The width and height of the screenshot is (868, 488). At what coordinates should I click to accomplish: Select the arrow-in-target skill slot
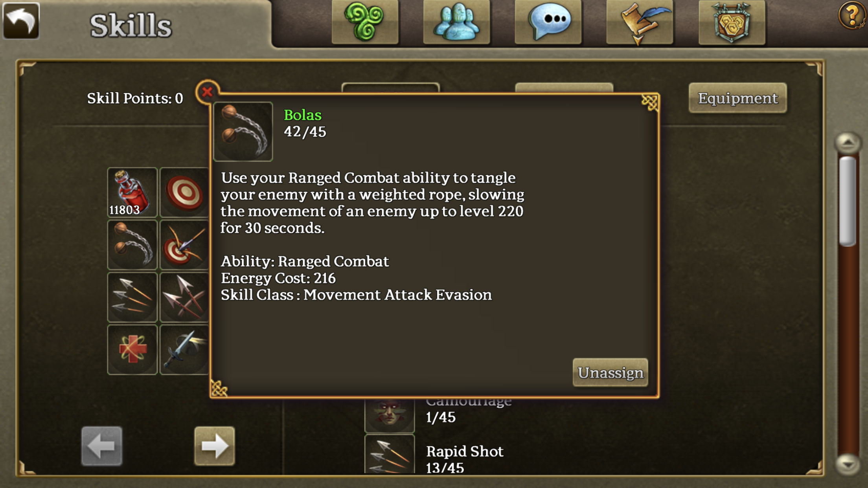pyautogui.click(x=184, y=244)
